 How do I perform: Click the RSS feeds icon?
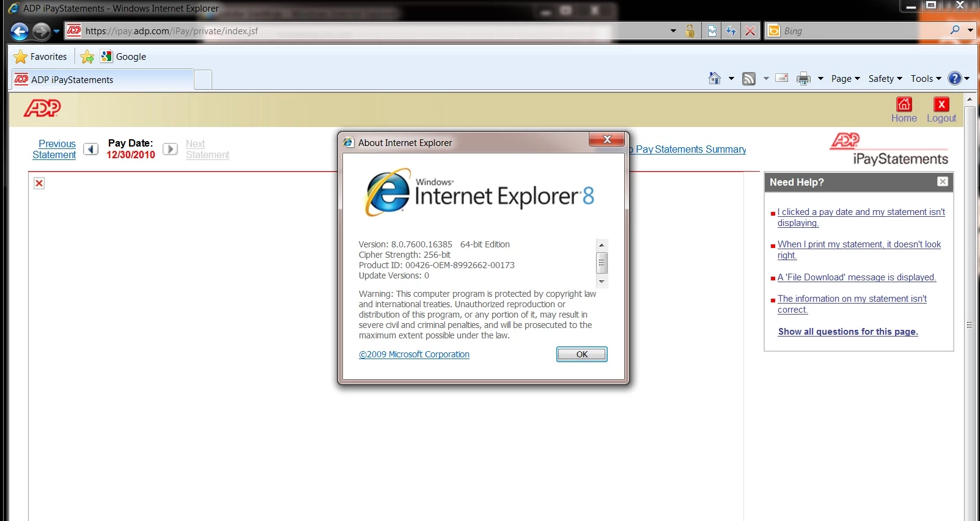pyautogui.click(x=749, y=78)
